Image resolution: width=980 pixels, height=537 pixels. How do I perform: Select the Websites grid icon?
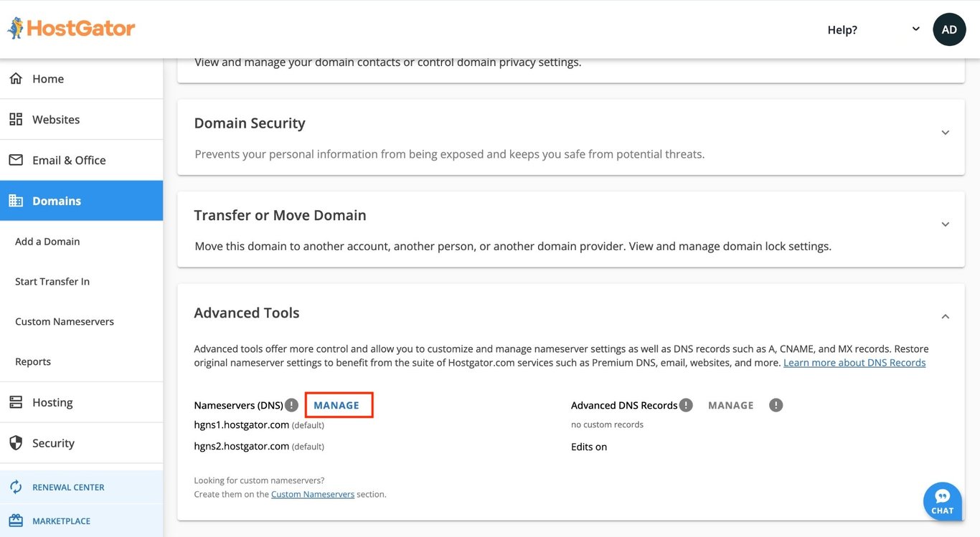click(16, 118)
